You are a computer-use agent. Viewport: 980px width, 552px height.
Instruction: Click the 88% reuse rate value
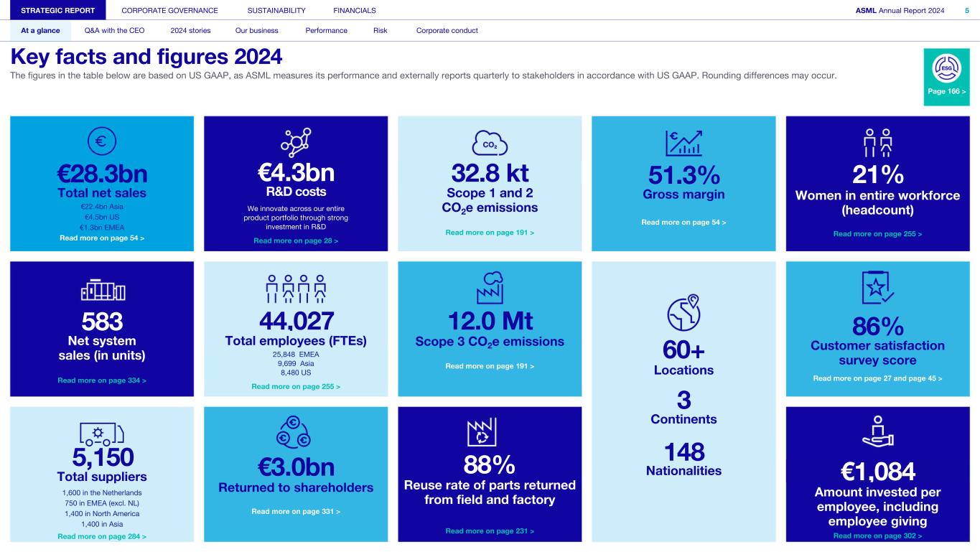tap(490, 464)
